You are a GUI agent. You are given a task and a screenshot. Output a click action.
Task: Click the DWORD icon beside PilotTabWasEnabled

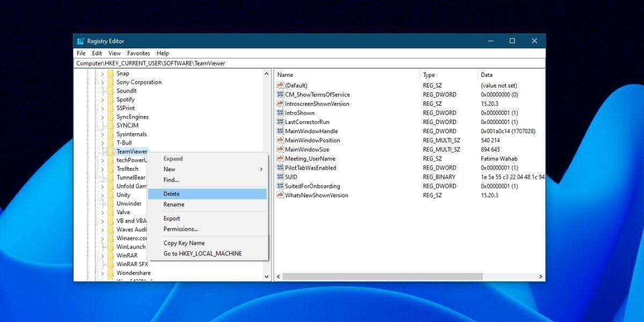280,167
